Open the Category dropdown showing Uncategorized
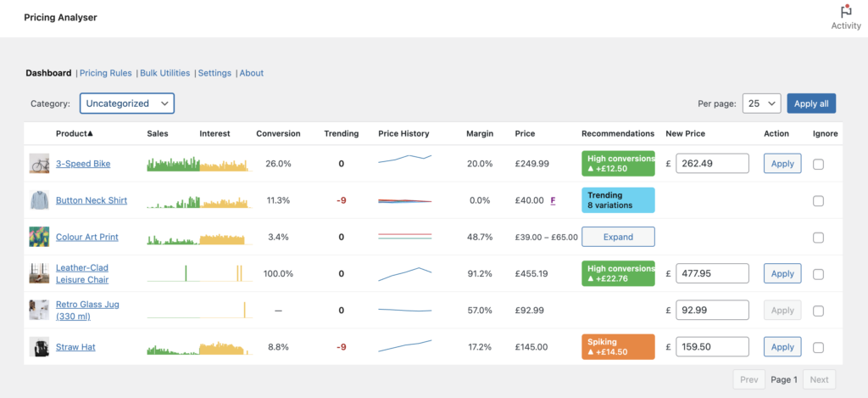The width and height of the screenshot is (868, 398). [127, 104]
